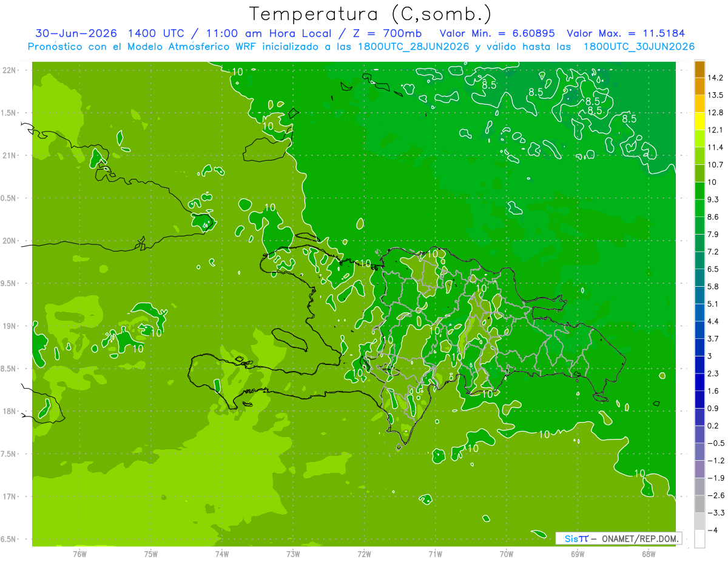
Task: Pick the white swatch below -4
Action: point(699,539)
